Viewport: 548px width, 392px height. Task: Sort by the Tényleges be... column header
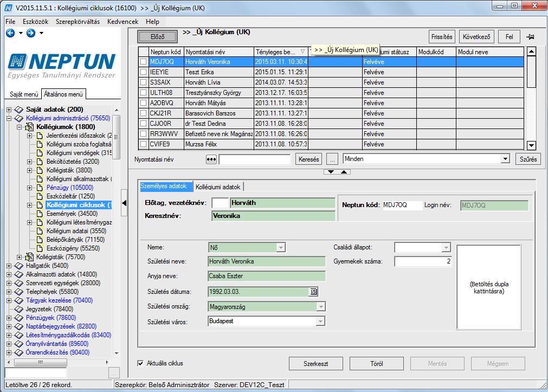280,52
